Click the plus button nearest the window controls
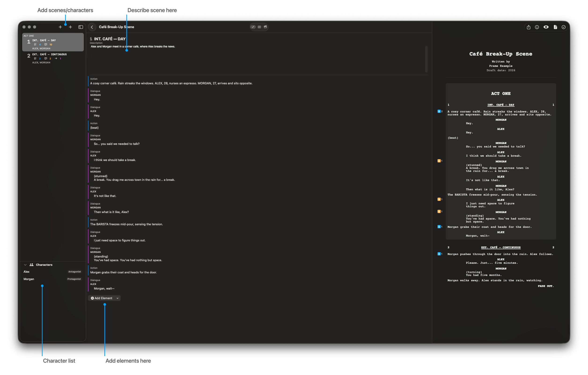 coord(60,27)
